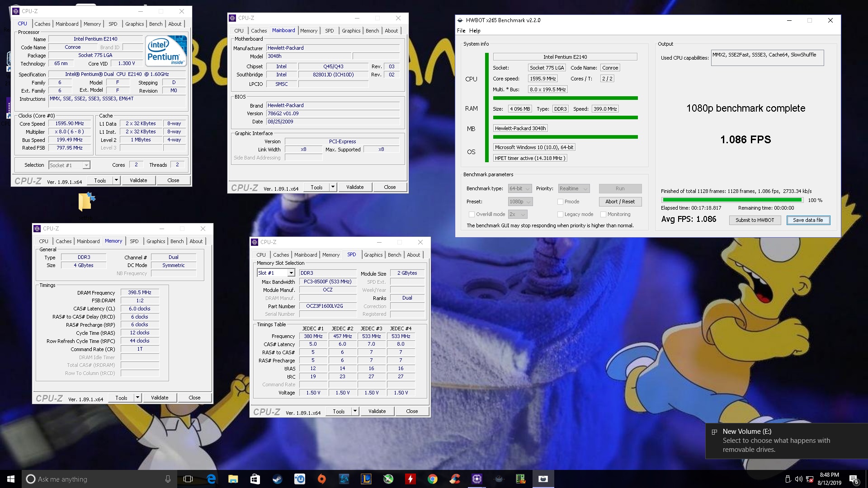Click the benchmark 100% progress bar
Image resolution: width=868 pixels, height=488 pixels.
click(732, 200)
